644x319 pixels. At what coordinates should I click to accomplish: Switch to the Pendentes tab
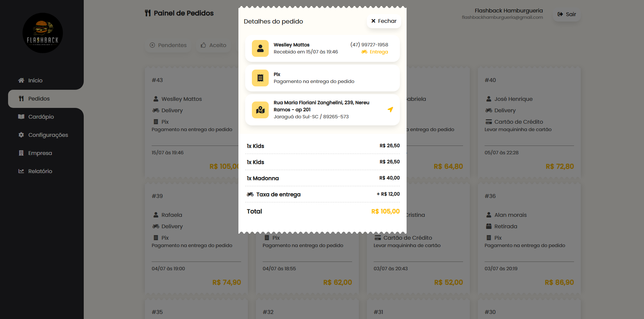coord(168,45)
